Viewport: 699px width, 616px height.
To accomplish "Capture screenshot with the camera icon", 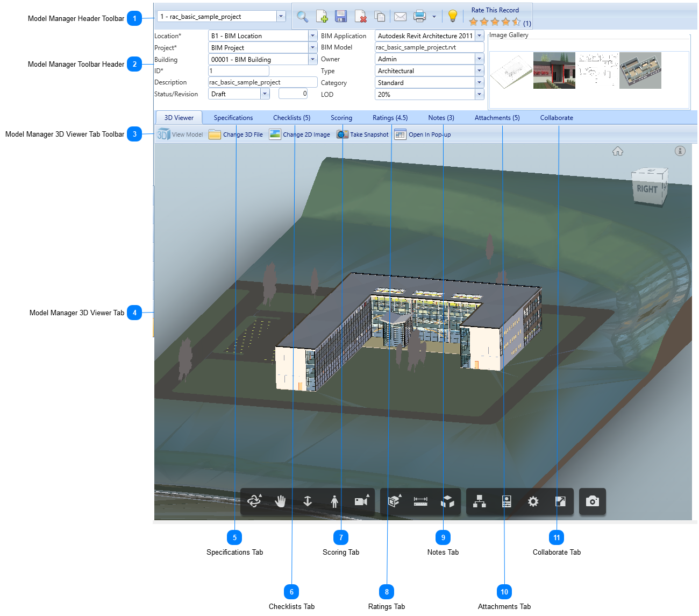I will [593, 501].
